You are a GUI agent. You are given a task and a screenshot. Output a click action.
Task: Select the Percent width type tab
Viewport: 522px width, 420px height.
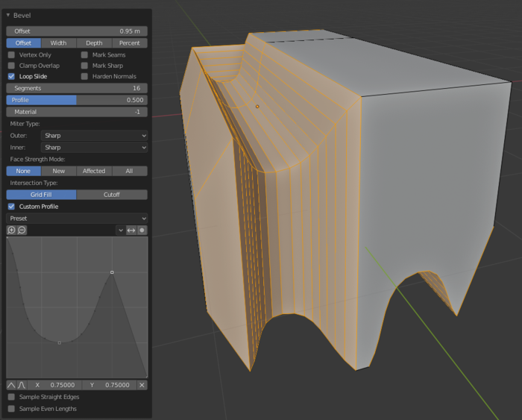click(130, 43)
